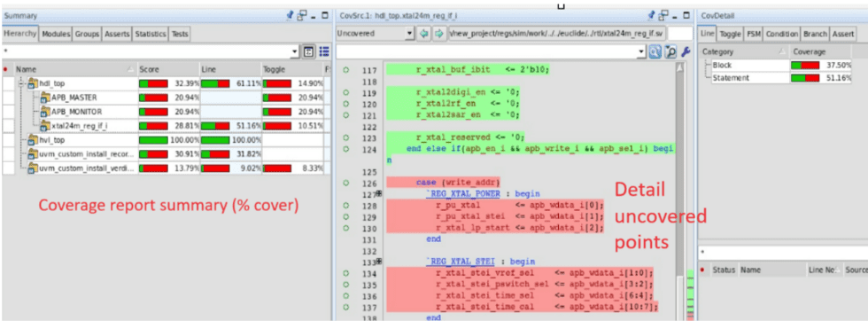Select the uvm_custom_install_recor... row
868x321 pixels.
click(x=167, y=154)
